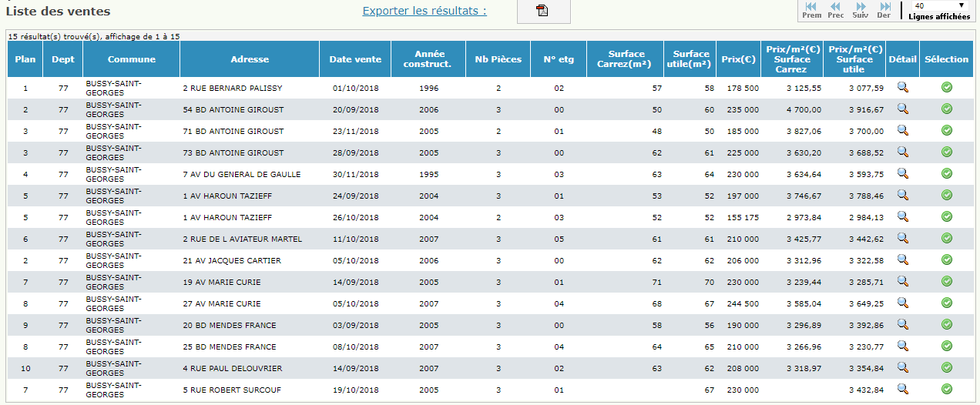Open magnifier for 5 RUE ROBERT SURCOUF
Screen dimensions: 980x405
tap(902, 390)
